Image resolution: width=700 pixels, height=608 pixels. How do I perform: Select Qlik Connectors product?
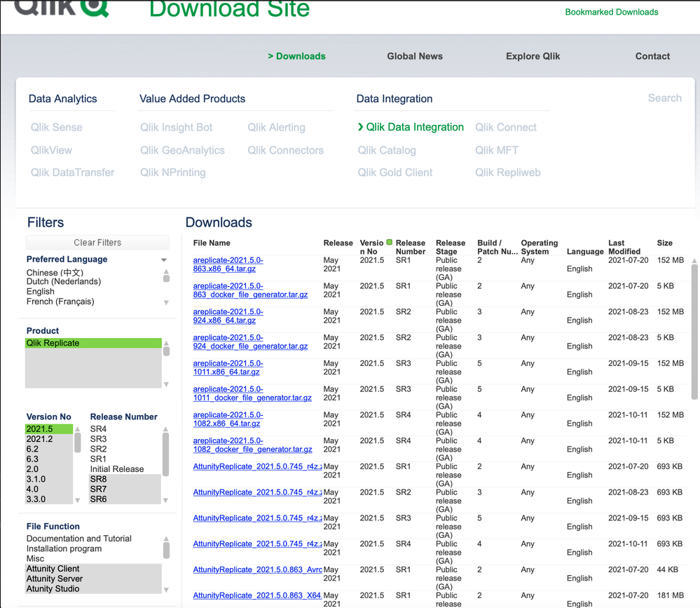pos(285,150)
